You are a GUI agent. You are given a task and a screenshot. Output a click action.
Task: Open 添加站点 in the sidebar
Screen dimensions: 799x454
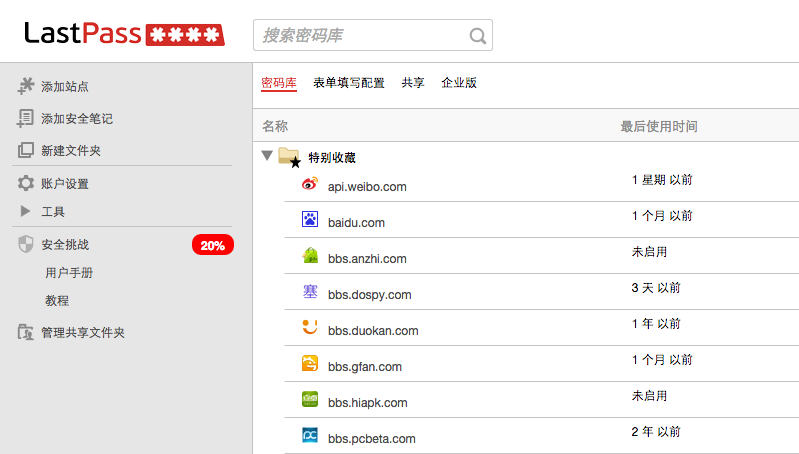65,87
